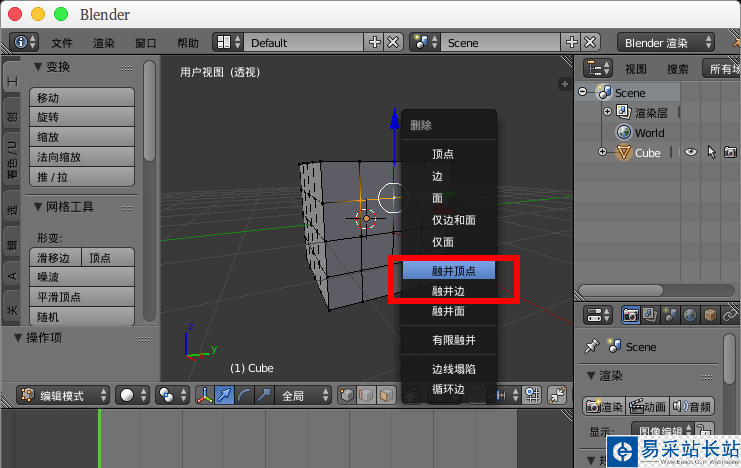Image resolution: width=741 pixels, height=468 pixels.
Task: Select vertex select mode icon
Action: click(346, 395)
